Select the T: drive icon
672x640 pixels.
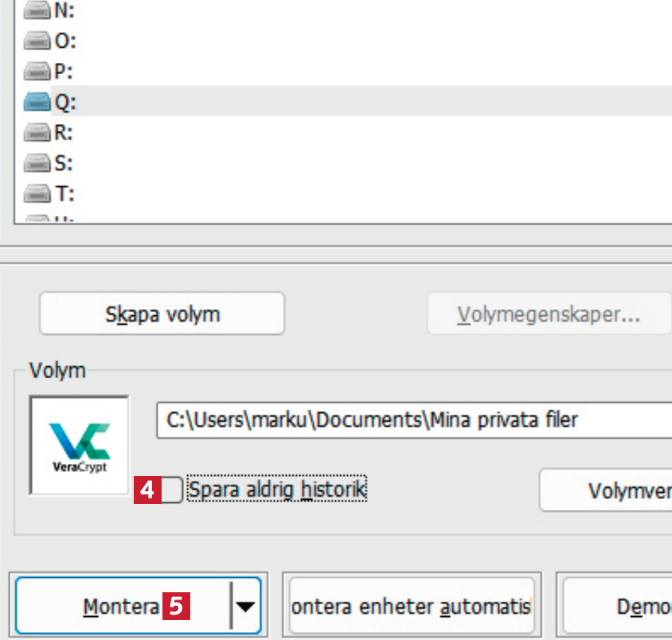click(37, 193)
